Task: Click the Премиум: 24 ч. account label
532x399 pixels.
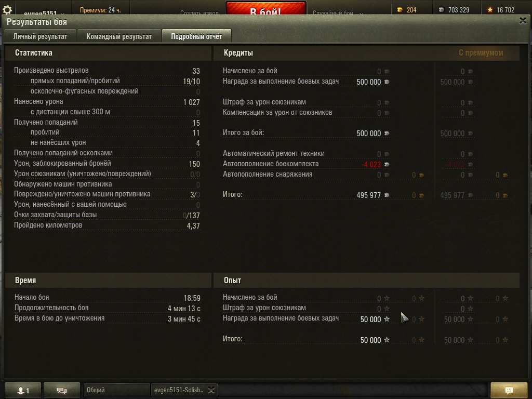Action: [100, 10]
